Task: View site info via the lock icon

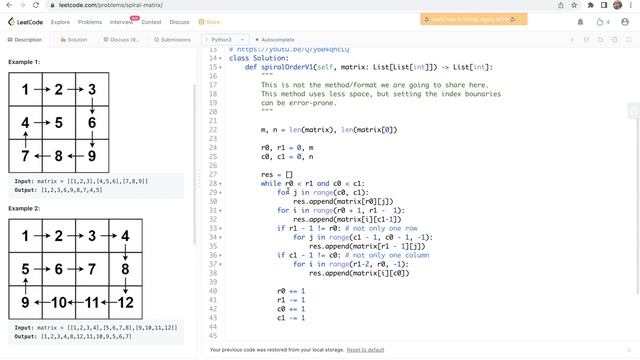Action: pyautogui.click(x=52, y=5)
